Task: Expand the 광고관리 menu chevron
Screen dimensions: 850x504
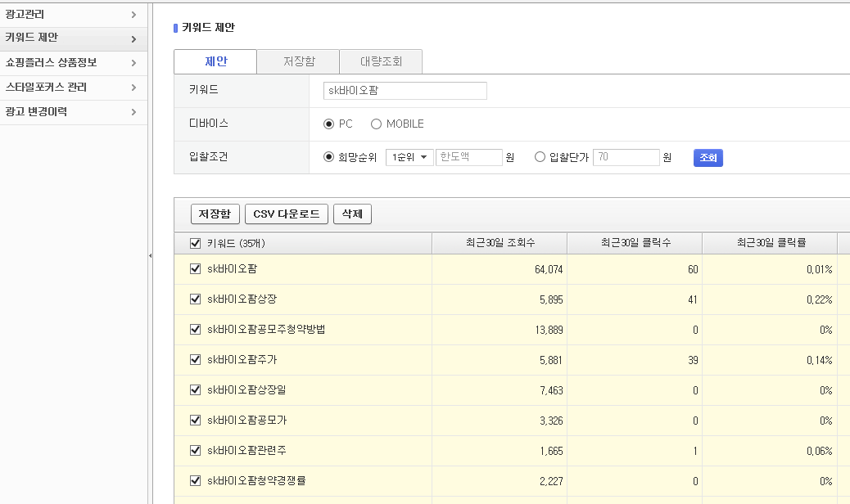Action: tap(133, 15)
